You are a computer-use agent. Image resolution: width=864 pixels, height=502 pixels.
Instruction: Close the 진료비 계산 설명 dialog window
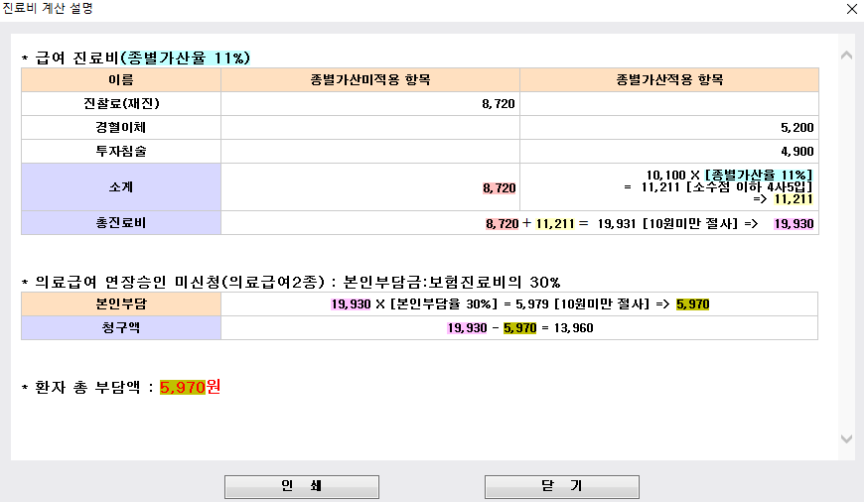tap(851, 9)
